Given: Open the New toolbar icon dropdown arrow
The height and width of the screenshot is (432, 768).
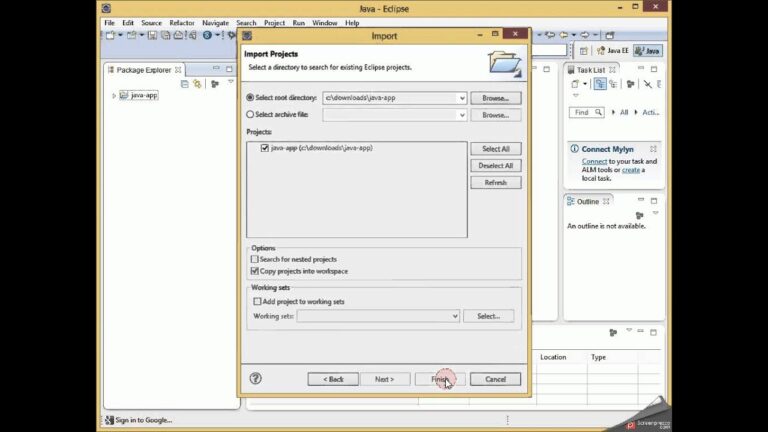Looking at the screenshot, I should pos(120,35).
